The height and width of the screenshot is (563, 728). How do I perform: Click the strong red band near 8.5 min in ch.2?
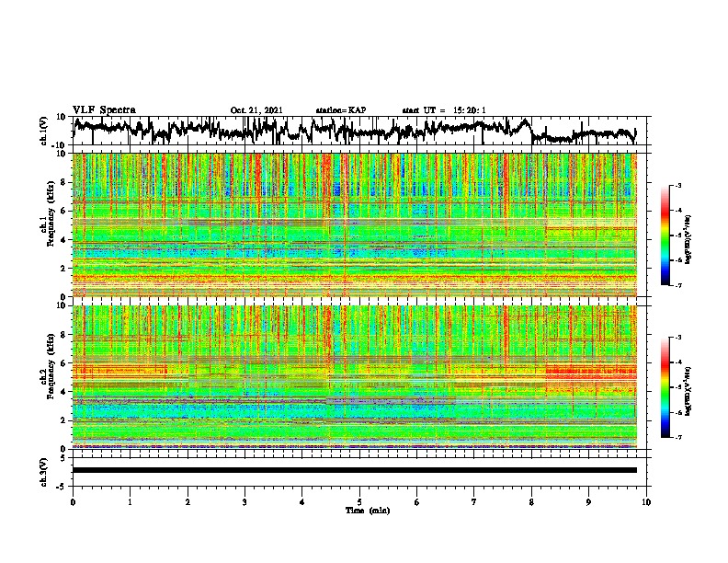[591, 371]
